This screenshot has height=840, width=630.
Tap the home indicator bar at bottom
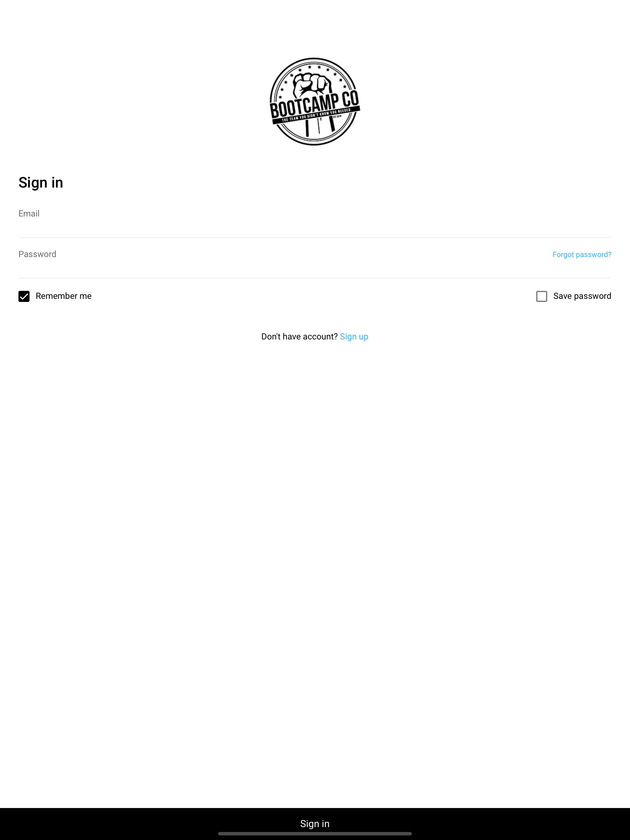pos(315,834)
